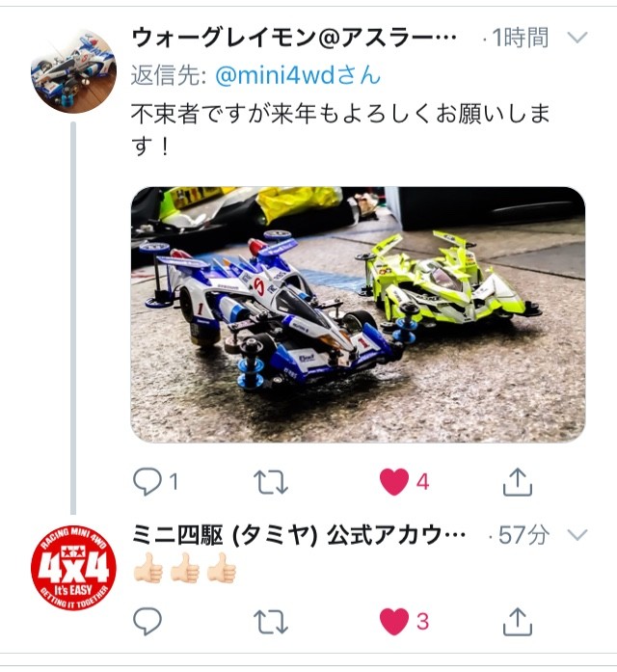Open the three thumbs-up emoji reply text
The height and width of the screenshot is (672, 617).
click(x=185, y=568)
